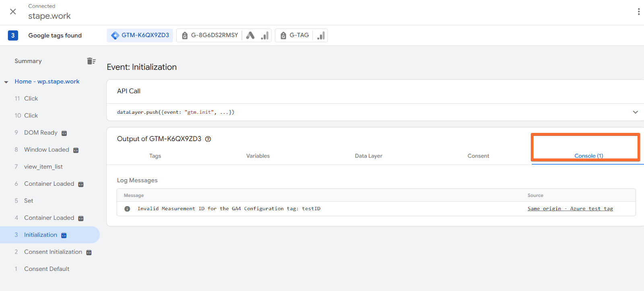This screenshot has height=291, width=644.
Task: Open the Same origin - Azure test tag link
Action: pos(570,209)
